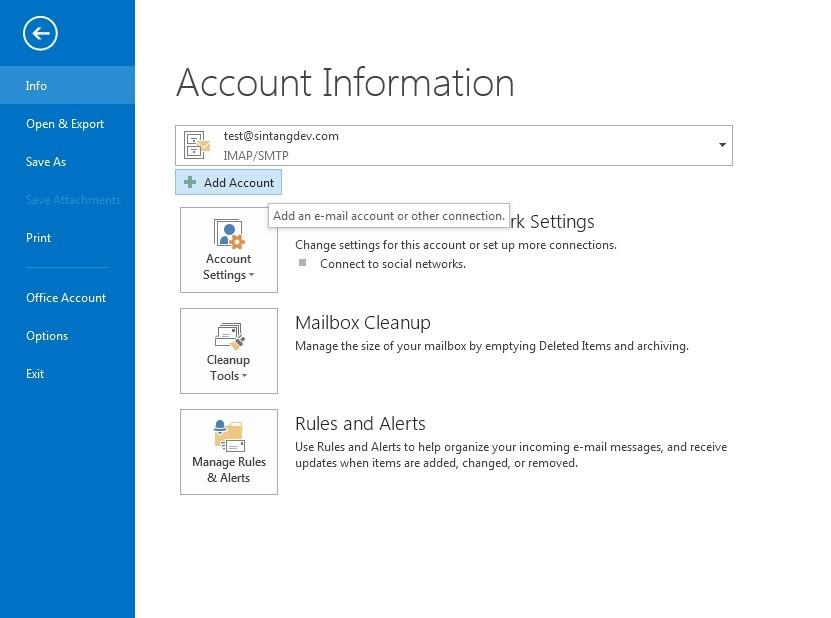This screenshot has height=618, width=831.
Task: Open the Account Settings dropdown caret
Action: coord(252,275)
